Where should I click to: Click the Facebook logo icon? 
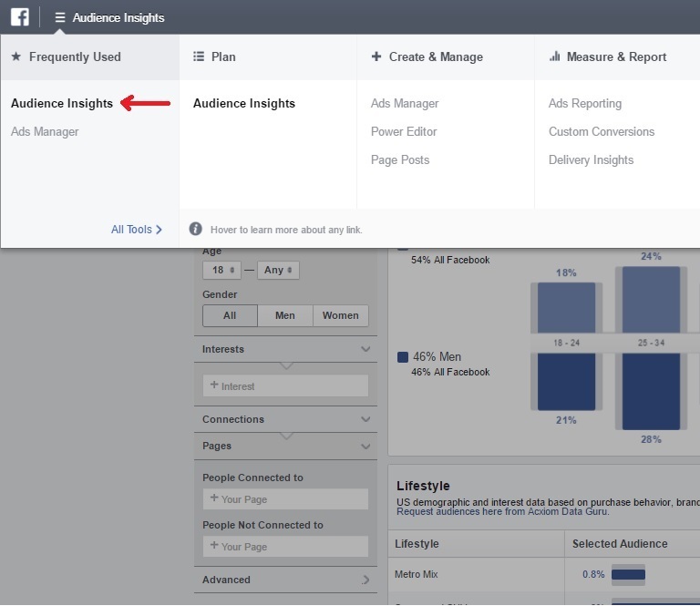tap(20, 17)
